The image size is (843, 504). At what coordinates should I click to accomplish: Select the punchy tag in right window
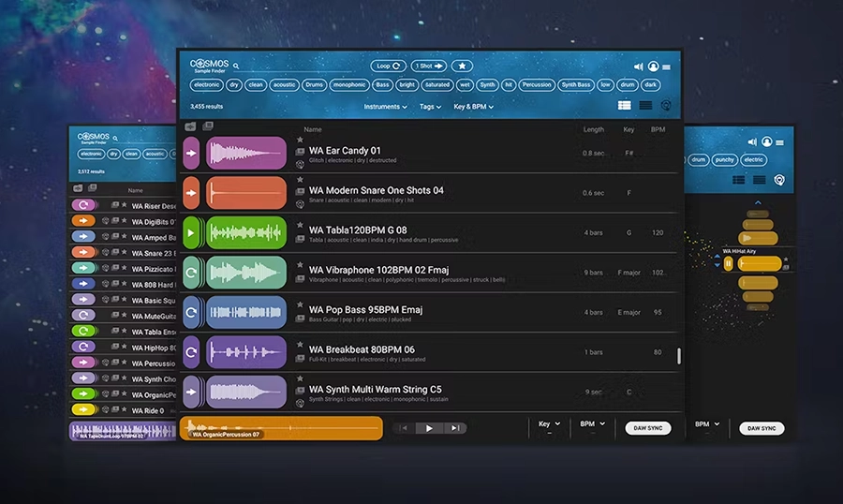(725, 160)
